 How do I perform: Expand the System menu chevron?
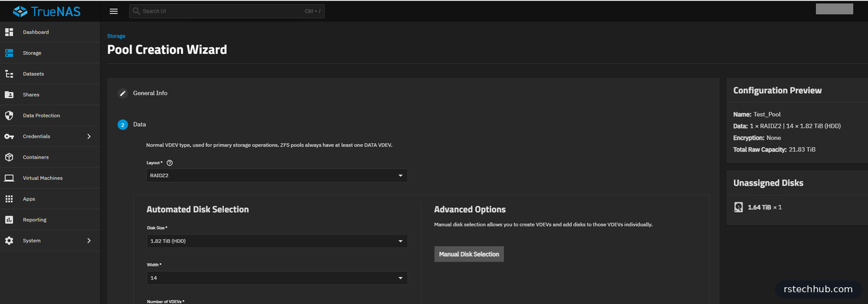[89, 241]
